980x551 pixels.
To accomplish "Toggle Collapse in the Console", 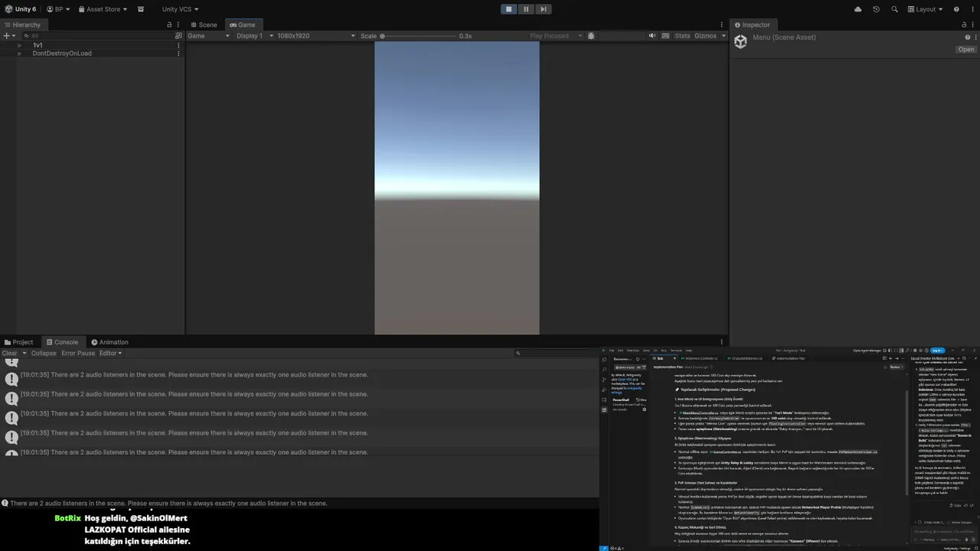I will pos(44,354).
